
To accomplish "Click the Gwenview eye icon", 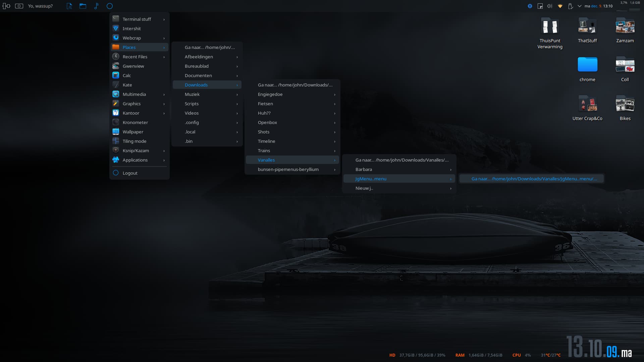I will [x=116, y=66].
